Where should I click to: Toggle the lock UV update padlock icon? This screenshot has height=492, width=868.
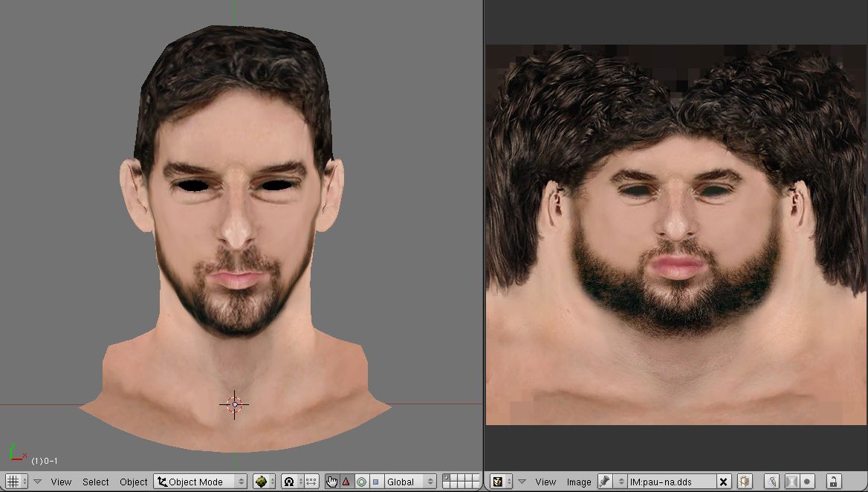833,482
